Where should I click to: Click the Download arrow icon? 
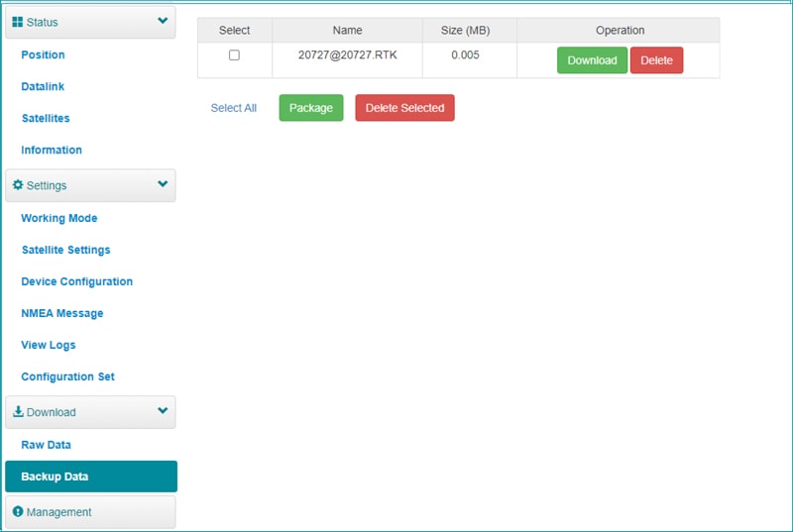18,412
